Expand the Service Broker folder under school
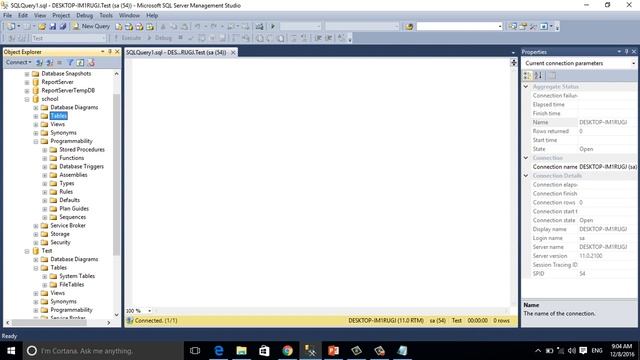This screenshot has width=640, height=360. (x=36, y=226)
